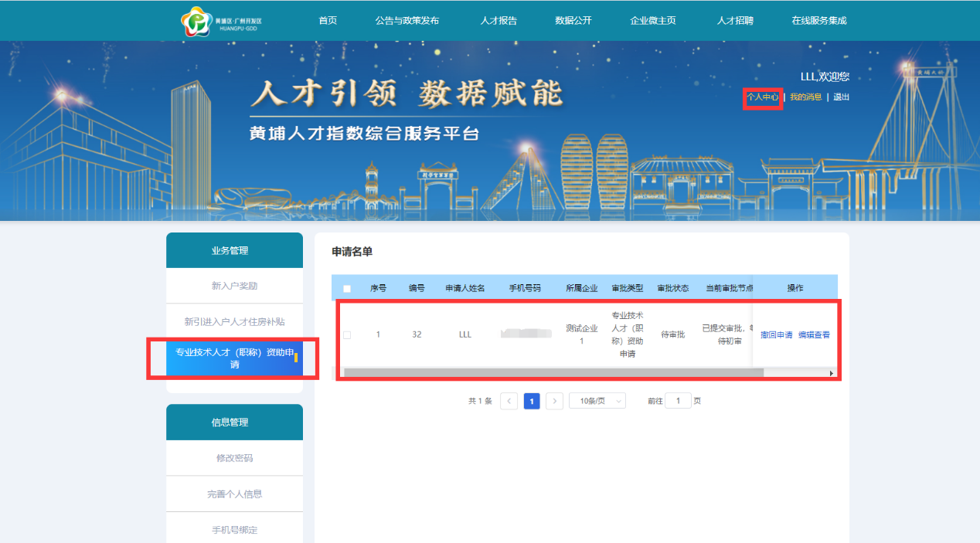Go to previous page arrow in pagination
Viewport: 980px width, 543px height.
tap(509, 401)
